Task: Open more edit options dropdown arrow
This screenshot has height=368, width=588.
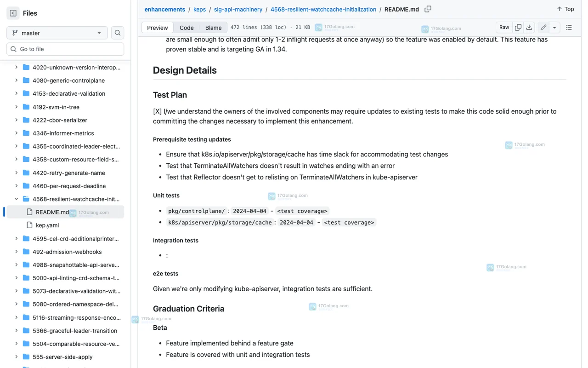Action: (x=554, y=28)
